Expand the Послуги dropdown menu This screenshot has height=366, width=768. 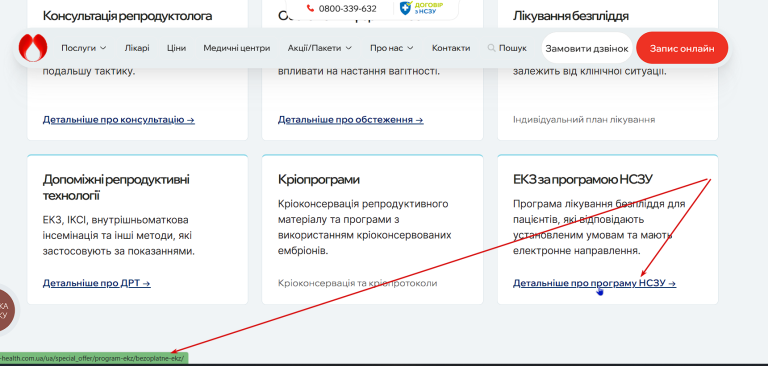83,48
